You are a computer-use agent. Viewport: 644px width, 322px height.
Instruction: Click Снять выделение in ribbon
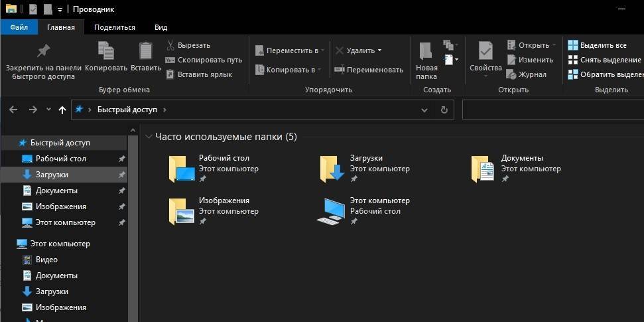604,60
